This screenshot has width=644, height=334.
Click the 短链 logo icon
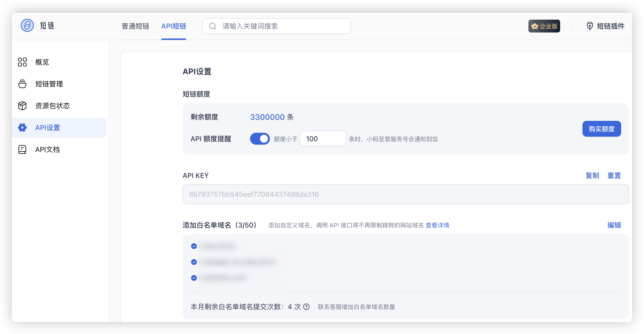pos(27,26)
